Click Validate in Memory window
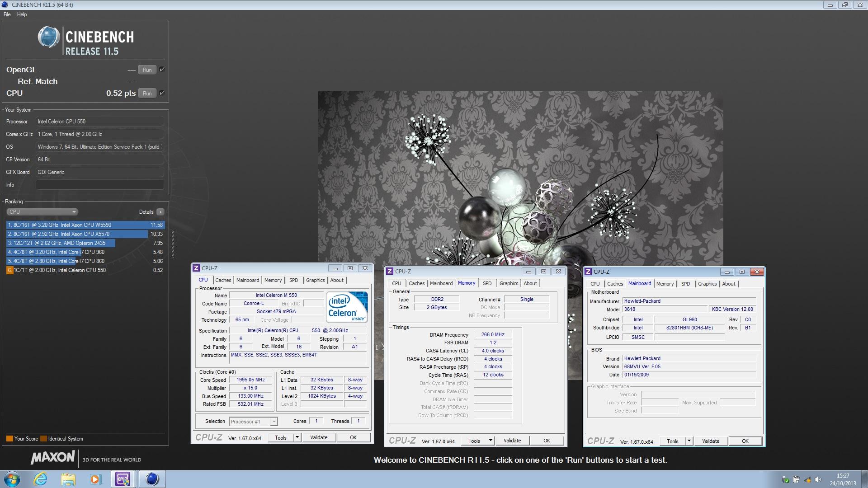This screenshot has height=488, width=868. pyautogui.click(x=512, y=441)
